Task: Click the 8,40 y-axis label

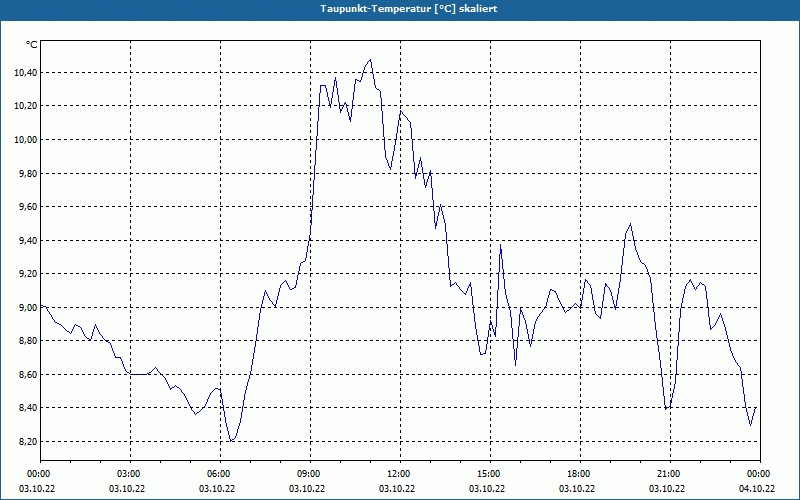Action: pos(28,408)
